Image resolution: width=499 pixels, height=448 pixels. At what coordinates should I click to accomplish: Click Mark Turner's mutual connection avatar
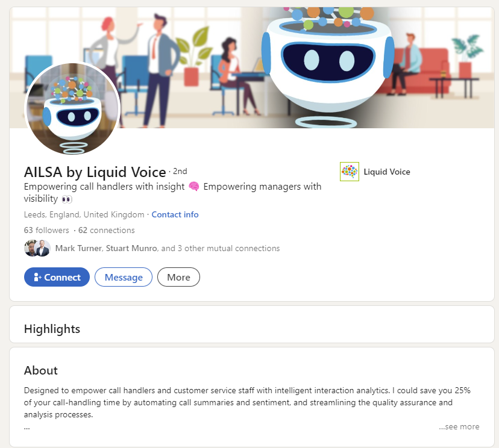pos(31,248)
